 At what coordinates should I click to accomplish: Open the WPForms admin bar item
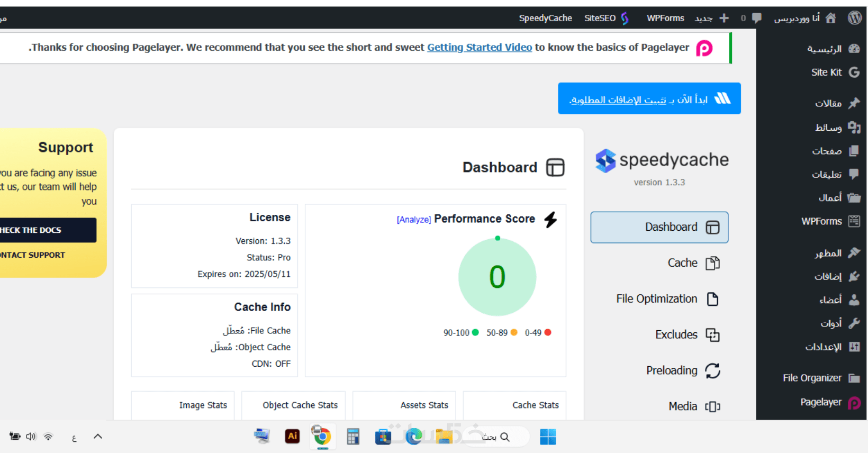665,18
